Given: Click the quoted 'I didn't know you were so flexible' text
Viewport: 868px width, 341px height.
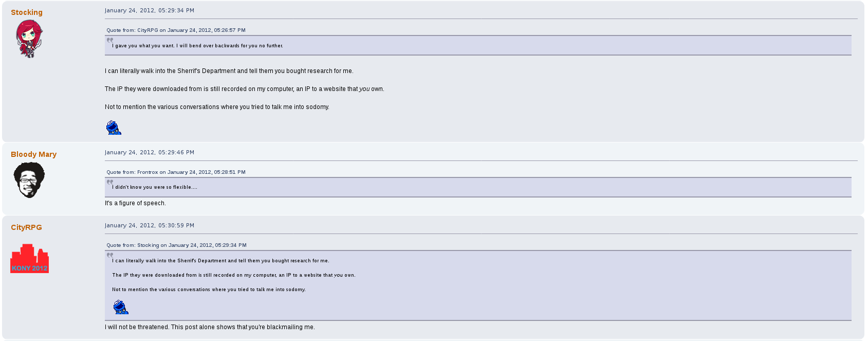Looking at the screenshot, I should [x=155, y=187].
